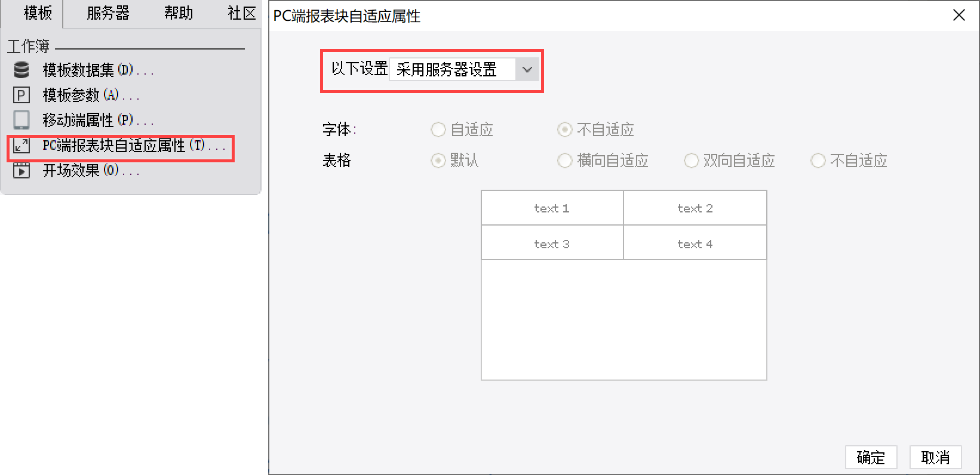Click the PC端报表块自适应属性 expand-arrows icon
980x475 pixels.
click(21, 145)
